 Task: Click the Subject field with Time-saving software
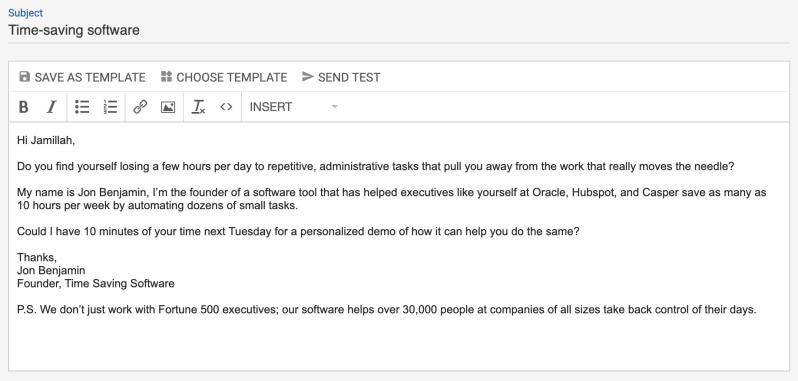tap(398, 30)
